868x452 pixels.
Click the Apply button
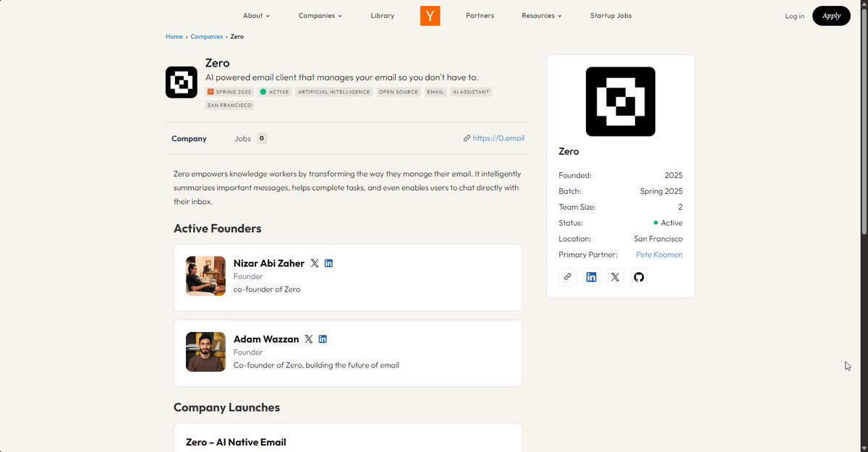click(831, 16)
